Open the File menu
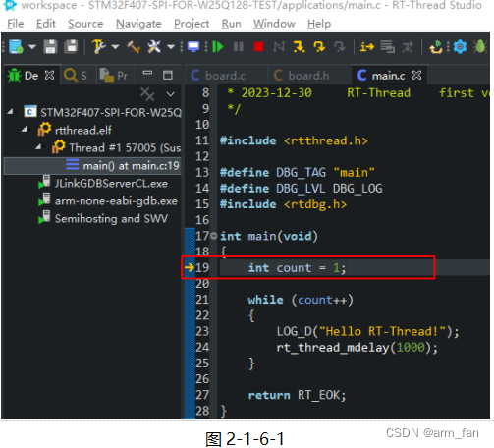Image resolution: width=494 pixels, height=448 pixels. tap(16, 24)
